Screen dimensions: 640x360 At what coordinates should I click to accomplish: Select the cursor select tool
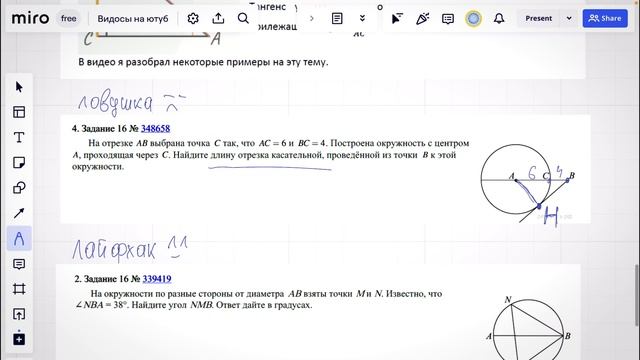pyautogui.click(x=19, y=87)
